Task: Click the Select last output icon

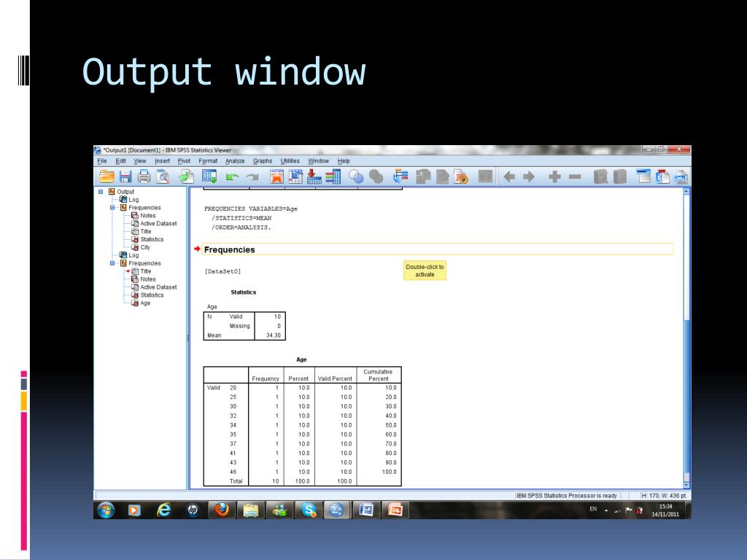Action: (x=400, y=176)
